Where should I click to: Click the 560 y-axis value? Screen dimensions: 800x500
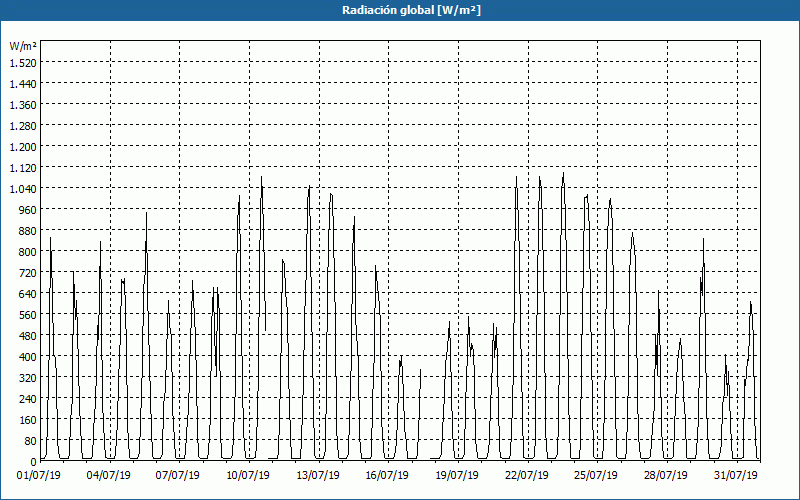pos(28,315)
